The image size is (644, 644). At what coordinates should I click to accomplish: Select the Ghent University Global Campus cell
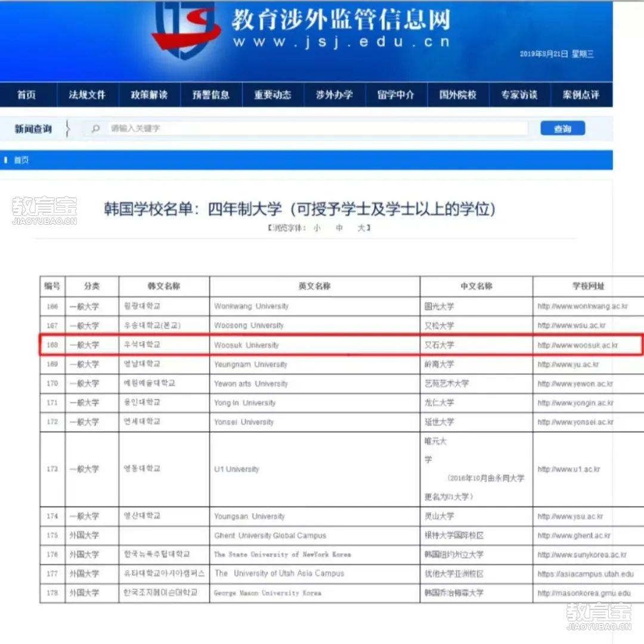[x=315, y=535]
